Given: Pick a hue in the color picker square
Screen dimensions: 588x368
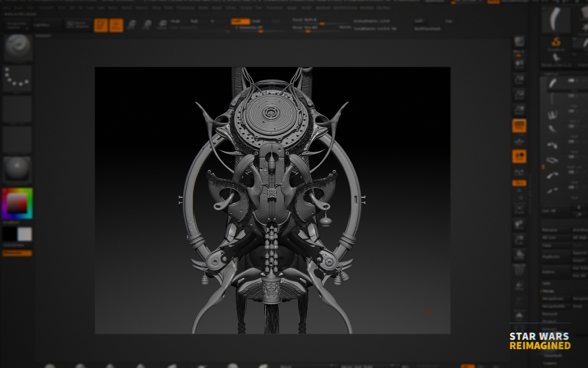Looking at the screenshot, I should (17, 203).
